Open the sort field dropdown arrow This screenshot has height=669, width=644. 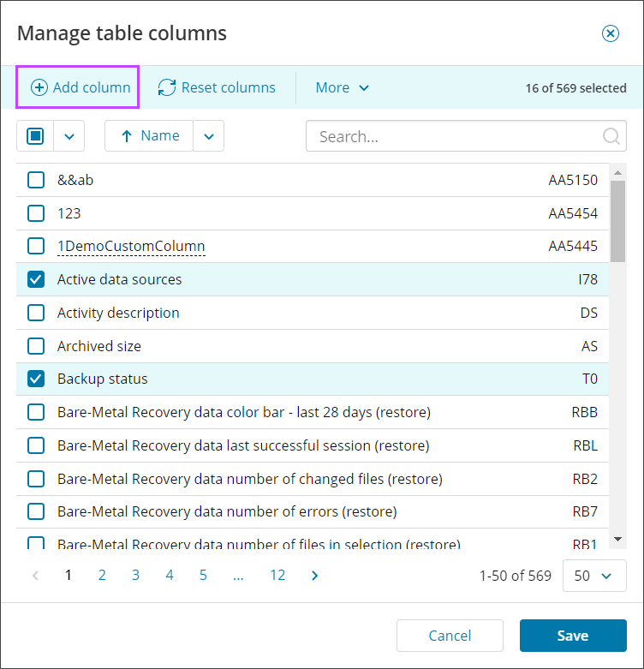point(209,136)
